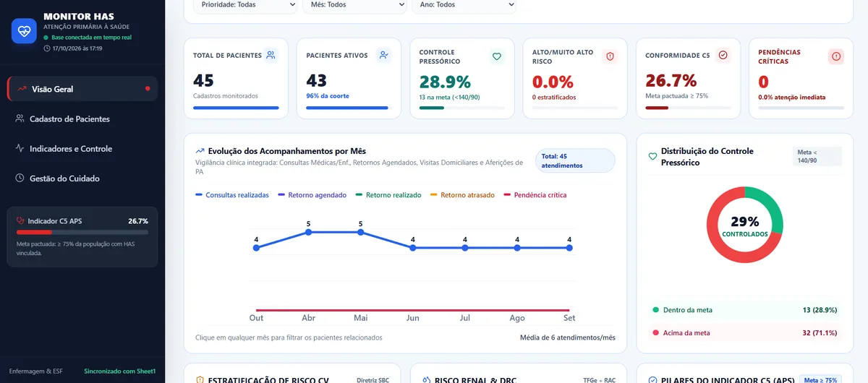Select the Mai data point on chart
The image size is (868, 383).
click(361, 233)
